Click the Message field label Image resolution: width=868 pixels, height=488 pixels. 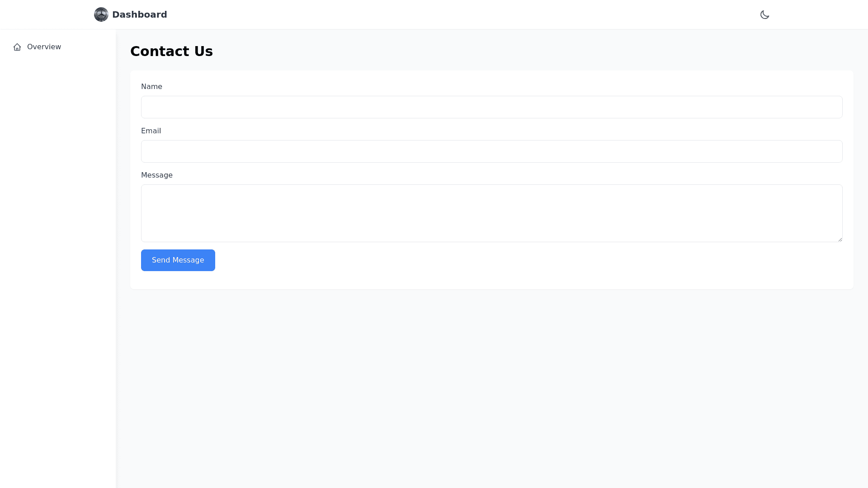(x=156, y=175)
